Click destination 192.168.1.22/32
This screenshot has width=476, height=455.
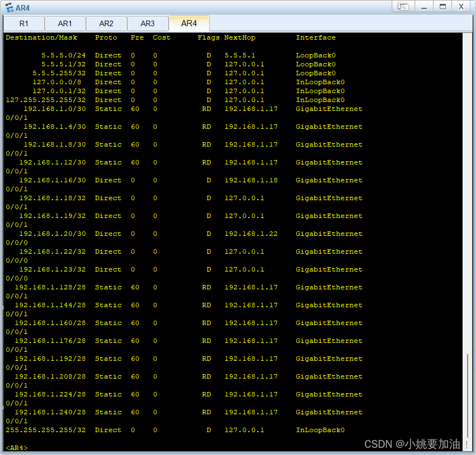click(x=52, y=252)
